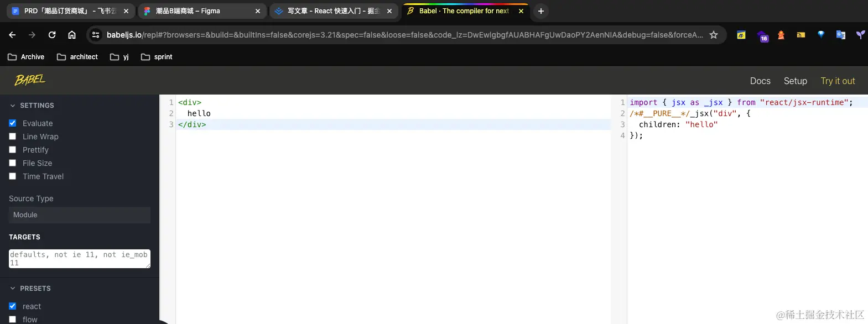Image resolution: width=868 pixels, height=324 pixels.
Task: Enable the Line Wrap checkbox
Action: coord(13,137)
